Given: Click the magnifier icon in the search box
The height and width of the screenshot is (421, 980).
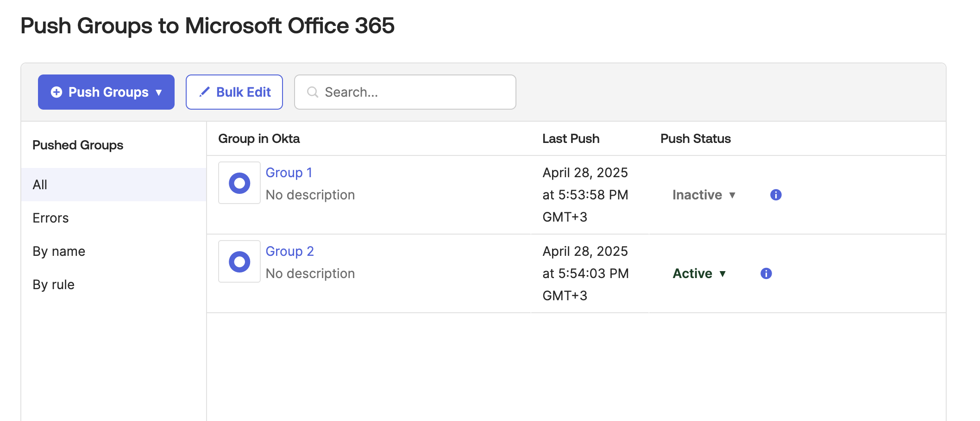Looking at the screenshot, I should pyautogui.click(x=313, y=92).
